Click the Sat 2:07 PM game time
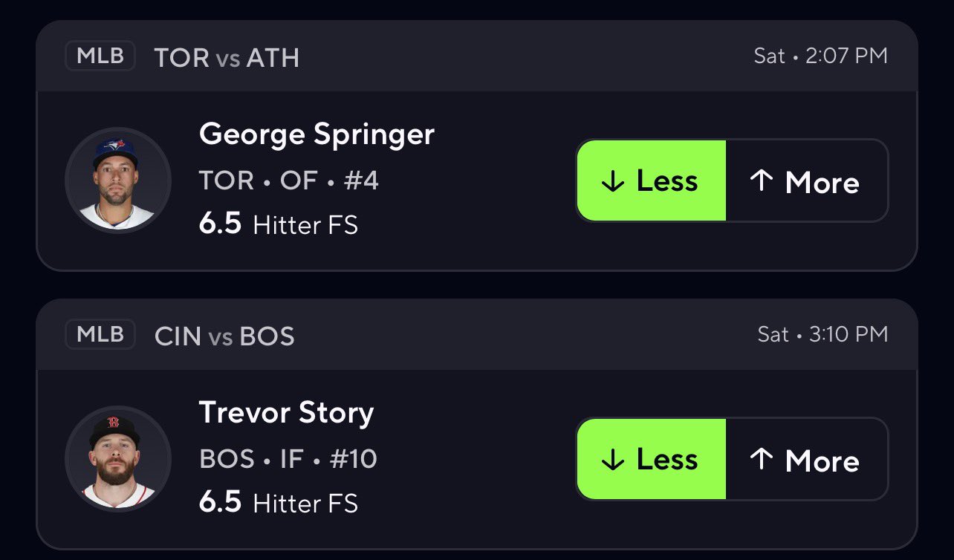Screen dimensions: 954x560 [820, 56]
